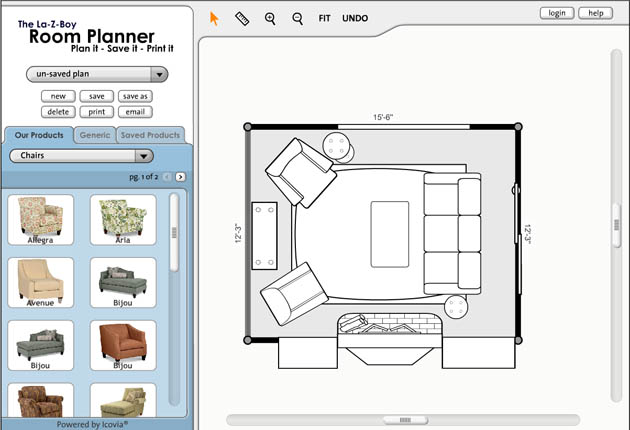
Task: Select the Avenue chair thumbnail
Action: [41, 283]
